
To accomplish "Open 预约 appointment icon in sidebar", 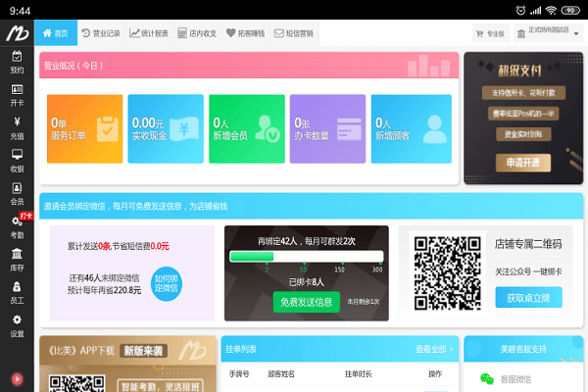I will click(17, 61).
